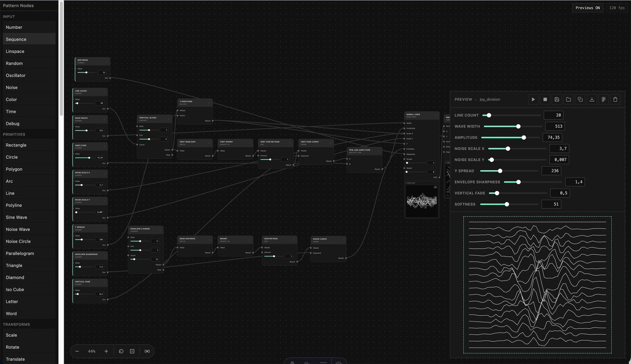The image size is (631, 364).
Task: Click the Softness value field showing 51
Action: pos(552,204)
